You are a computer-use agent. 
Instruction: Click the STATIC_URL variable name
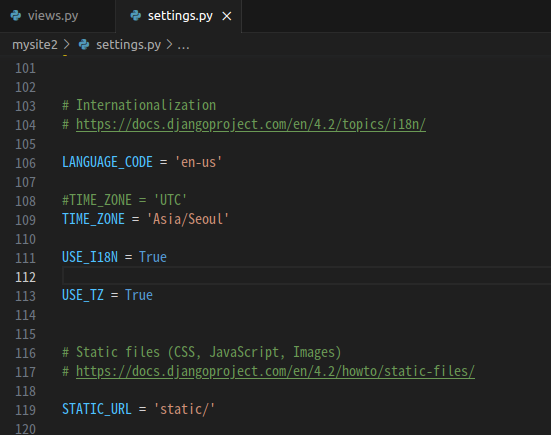tap(97, 409)
